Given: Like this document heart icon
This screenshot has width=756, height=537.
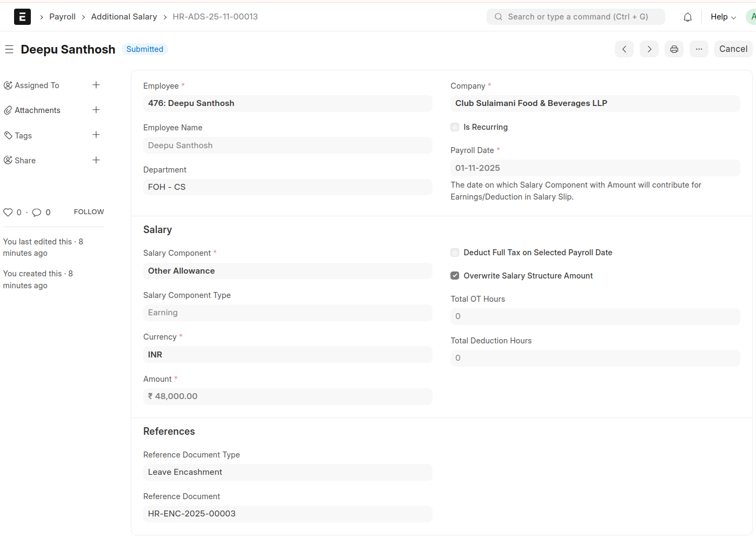Looking at the screenshot, I should point(8,213).
